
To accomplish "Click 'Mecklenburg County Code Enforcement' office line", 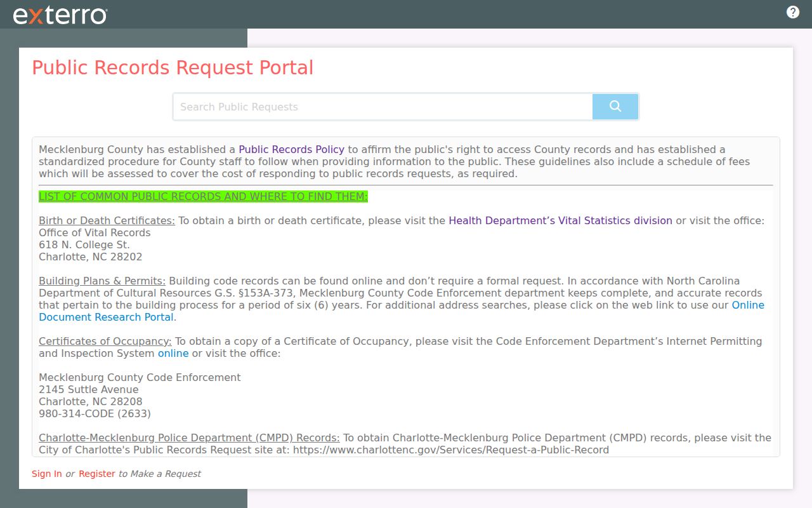I will (140, 378).
